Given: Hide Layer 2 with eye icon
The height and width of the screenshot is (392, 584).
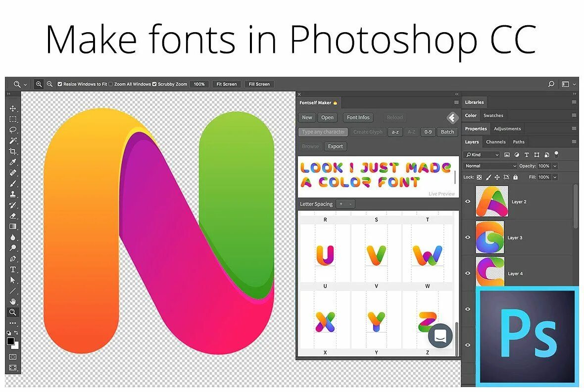Looking at the screenshot, I should 468,201.
